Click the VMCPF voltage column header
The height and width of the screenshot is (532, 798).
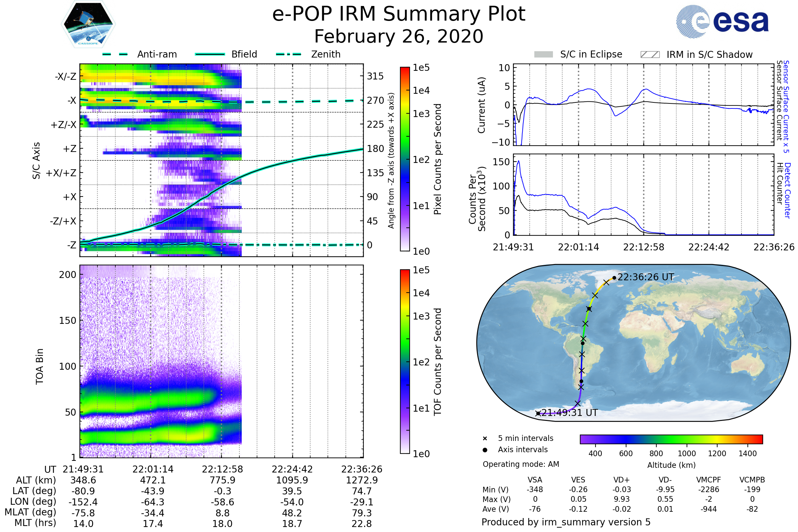[x=709, y=480]
